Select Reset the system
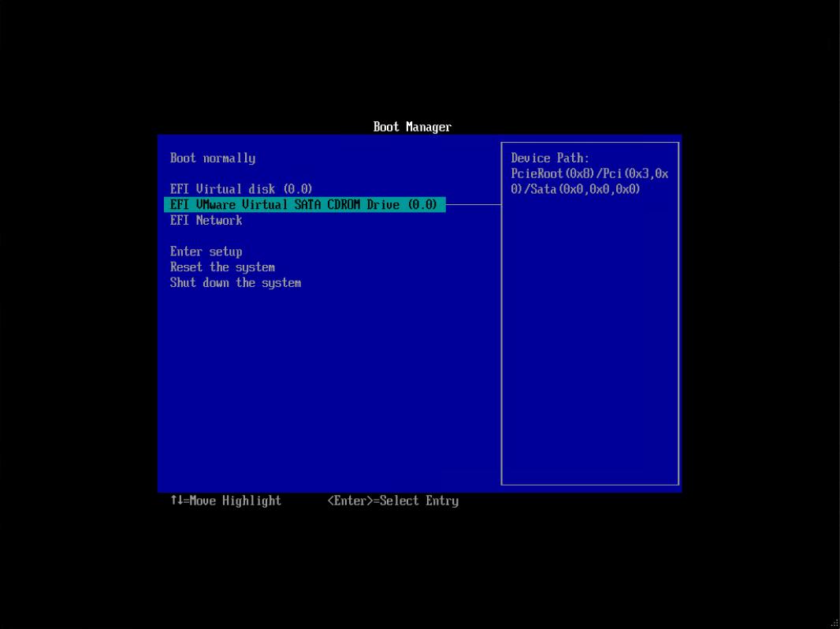The height and width of the screenshot is (629, 840). pyautogui.click(x=222, y=266)
